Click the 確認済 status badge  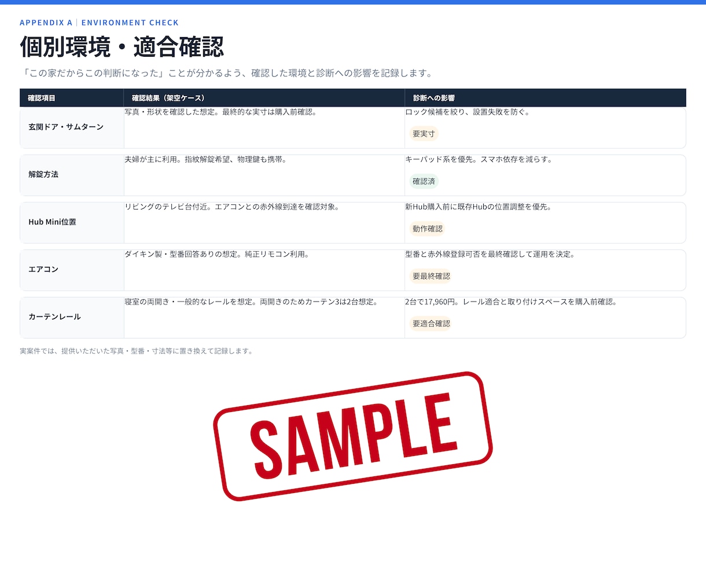point(424,181)
